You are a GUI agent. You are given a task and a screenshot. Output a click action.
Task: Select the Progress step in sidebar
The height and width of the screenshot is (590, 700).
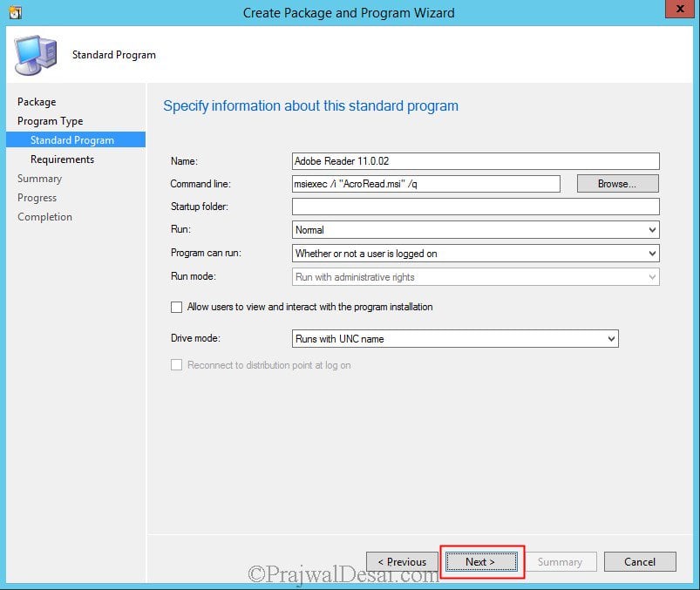37,198
